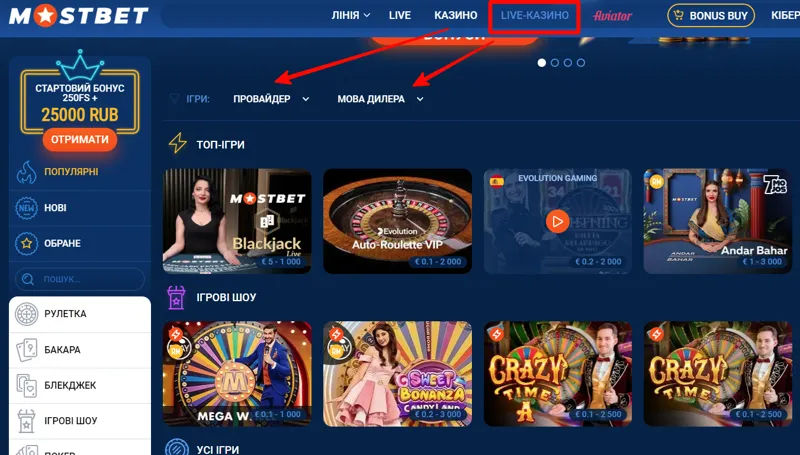The image size is (800, 455).
Task: Click the baccarat cards icon
Action: tap(27, 350)
